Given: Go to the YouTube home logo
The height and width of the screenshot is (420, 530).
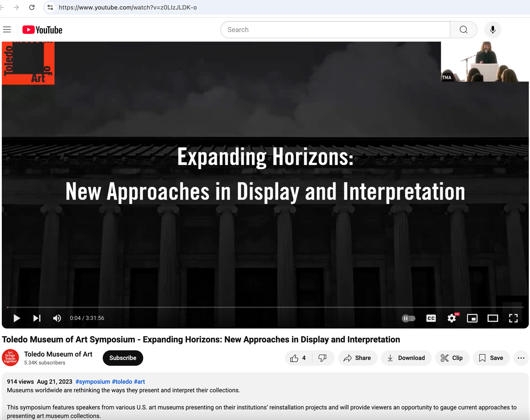Looking at the screenshot, I should pyautogui.click(x=42, y=30).
